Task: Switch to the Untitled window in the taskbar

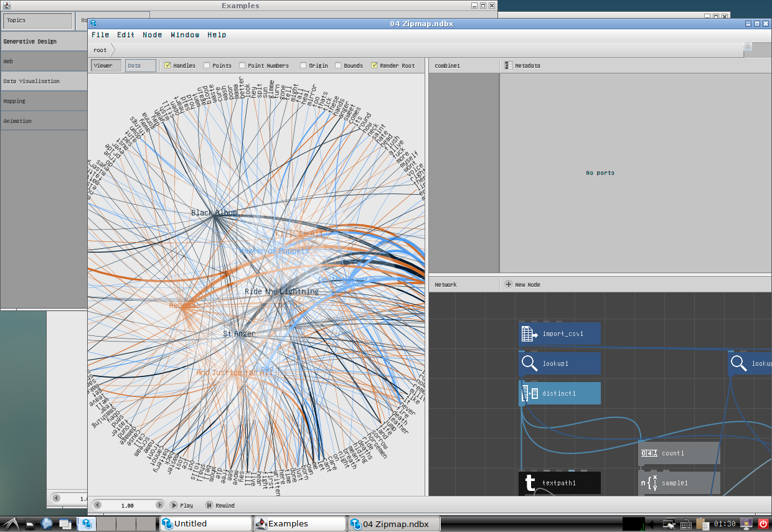Action: click(206, 524)
